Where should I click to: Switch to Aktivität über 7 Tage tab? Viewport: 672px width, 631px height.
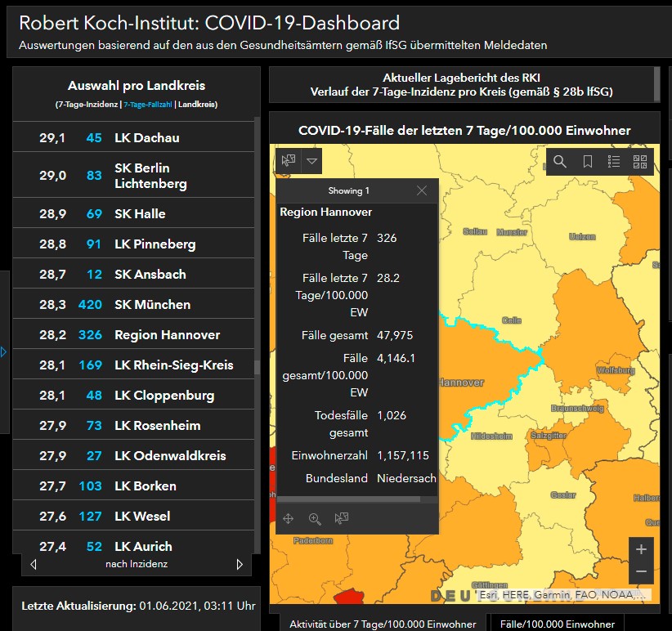coord(383,624)
